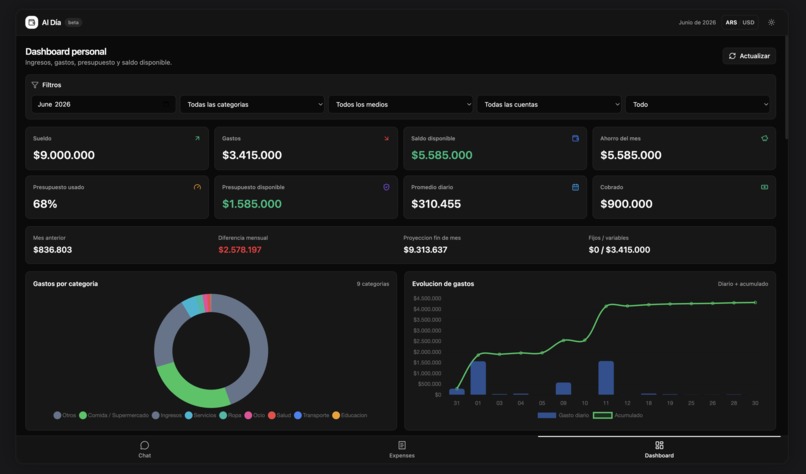Toggle Otros category in donut legend
The height and width of the screenshot is (474, 806).
[65, 415]
